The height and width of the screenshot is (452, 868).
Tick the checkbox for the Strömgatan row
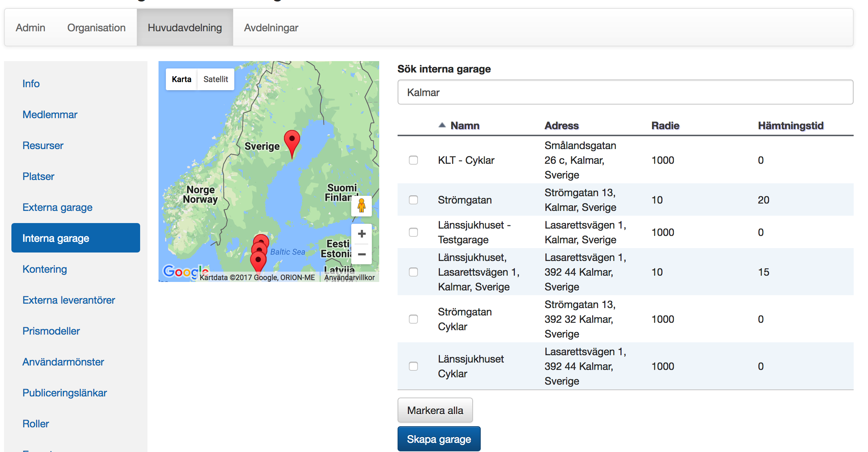pos(413,200)
